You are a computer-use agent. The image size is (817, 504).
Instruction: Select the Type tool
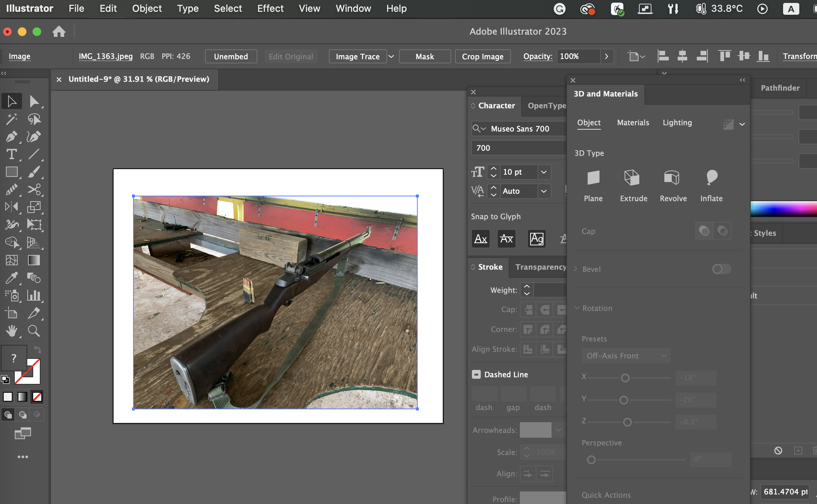point(11,154)
